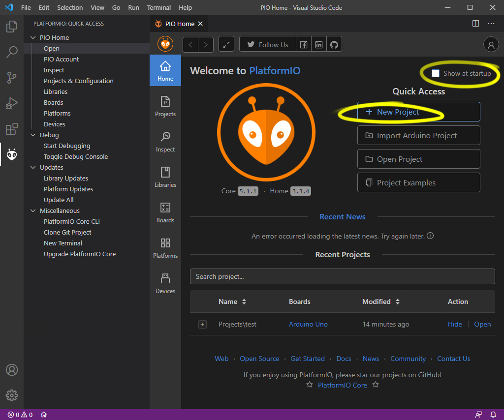
Task: Click Import Arduino Project button
Action: (418, 136)
